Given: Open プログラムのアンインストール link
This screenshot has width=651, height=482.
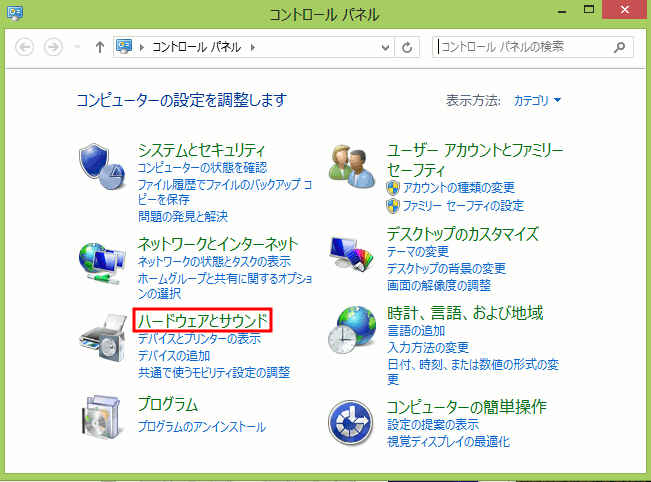Looking at the screenshot, I should pyautogui.click(x=202, y=427).
